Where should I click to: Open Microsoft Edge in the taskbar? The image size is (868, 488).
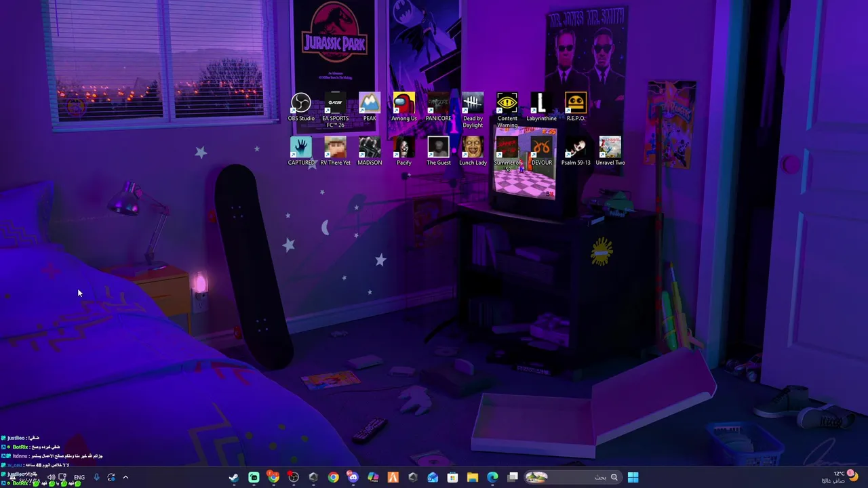[x=492, y=477]
